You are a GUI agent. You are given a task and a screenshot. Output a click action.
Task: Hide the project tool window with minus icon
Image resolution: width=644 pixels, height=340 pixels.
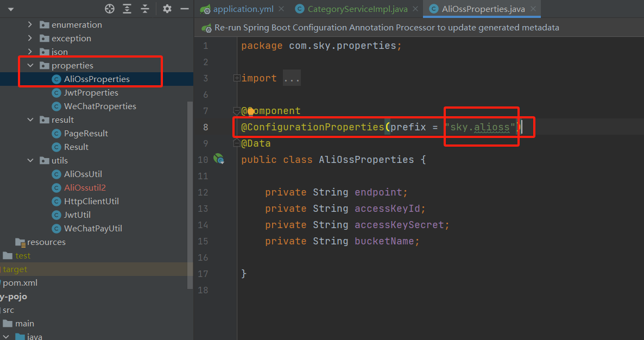[185, 9]
